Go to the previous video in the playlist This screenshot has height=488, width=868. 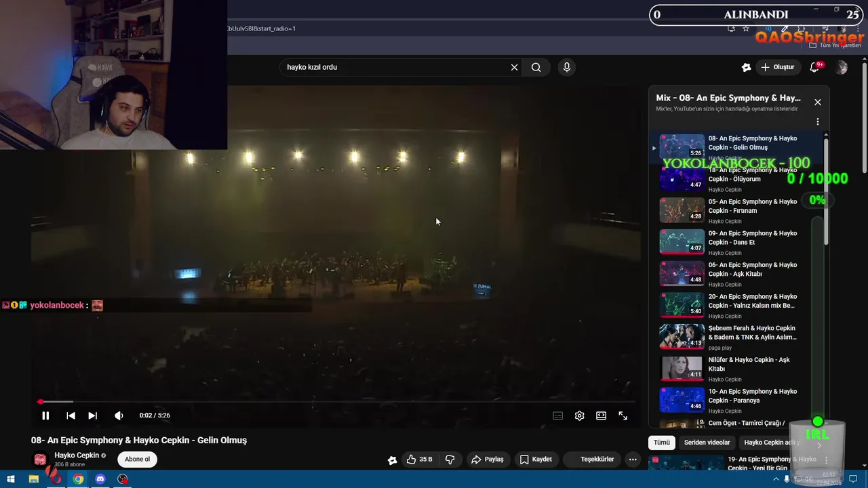click(71, 415)
